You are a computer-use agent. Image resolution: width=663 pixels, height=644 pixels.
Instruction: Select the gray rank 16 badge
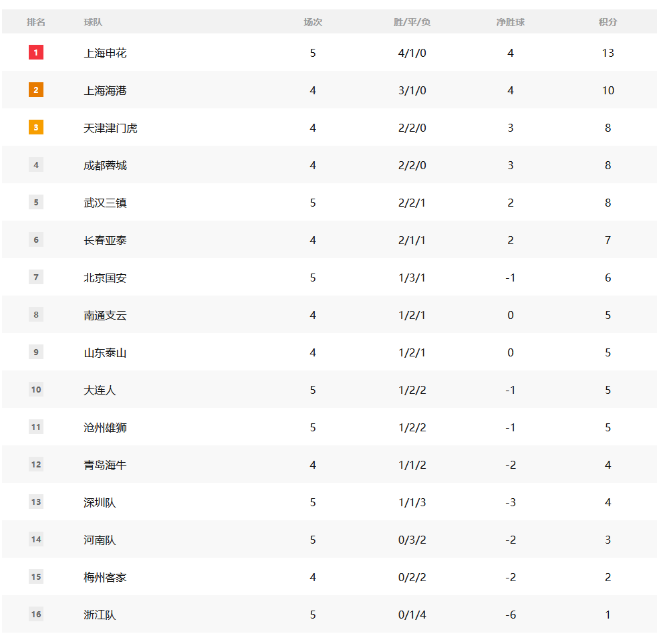pos(36,614)
